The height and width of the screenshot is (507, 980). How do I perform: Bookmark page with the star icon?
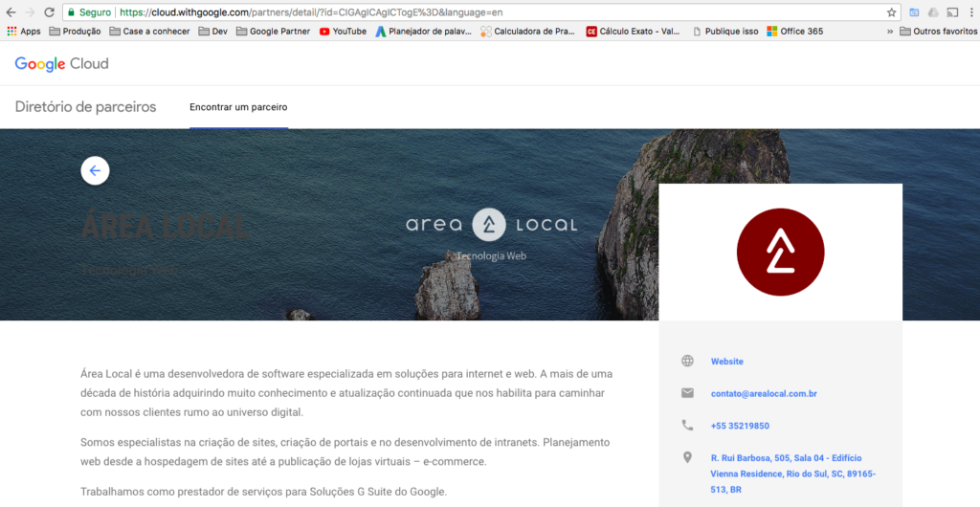[891, 12]
